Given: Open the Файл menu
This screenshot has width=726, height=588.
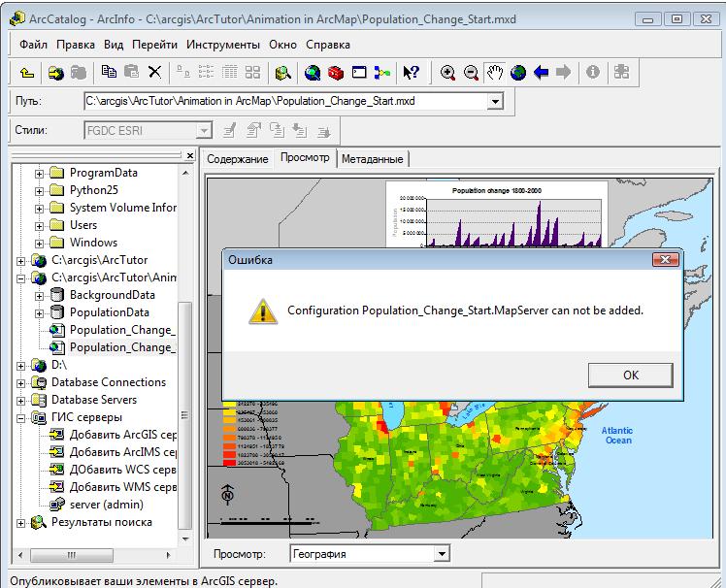Looking at the screenshot, I should [x=33, y=45].
